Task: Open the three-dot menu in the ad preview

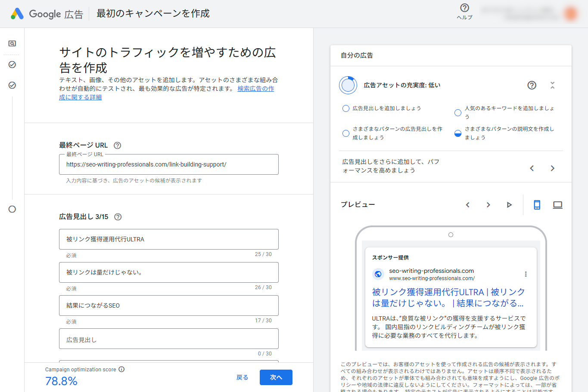Action: [x=526, y=274]
